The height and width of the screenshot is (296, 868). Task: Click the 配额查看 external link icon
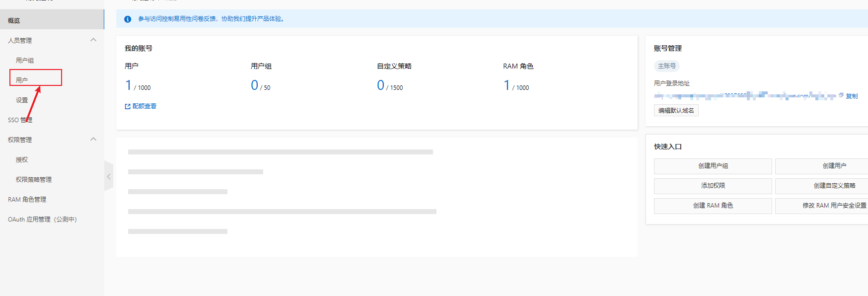click(128, 106)
